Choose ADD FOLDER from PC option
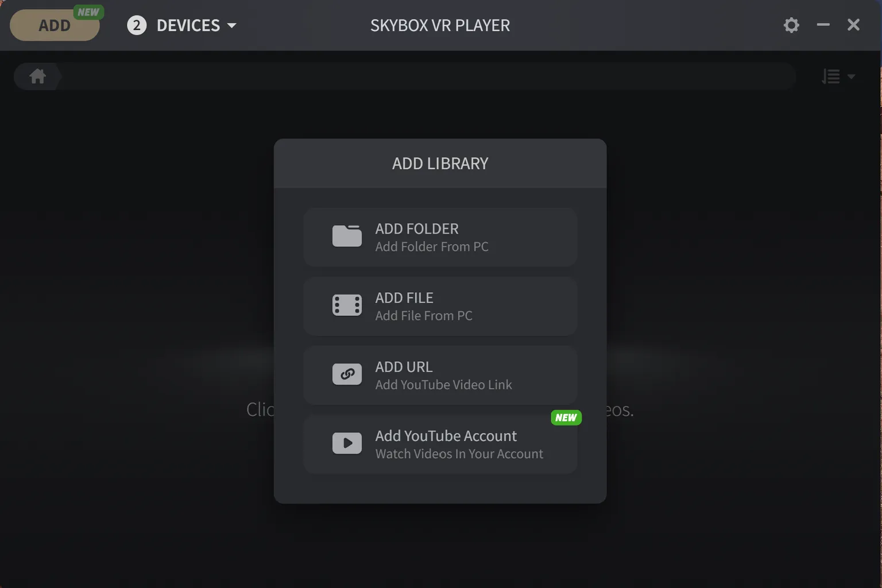The image size is (882, 588). pos(440,237)
